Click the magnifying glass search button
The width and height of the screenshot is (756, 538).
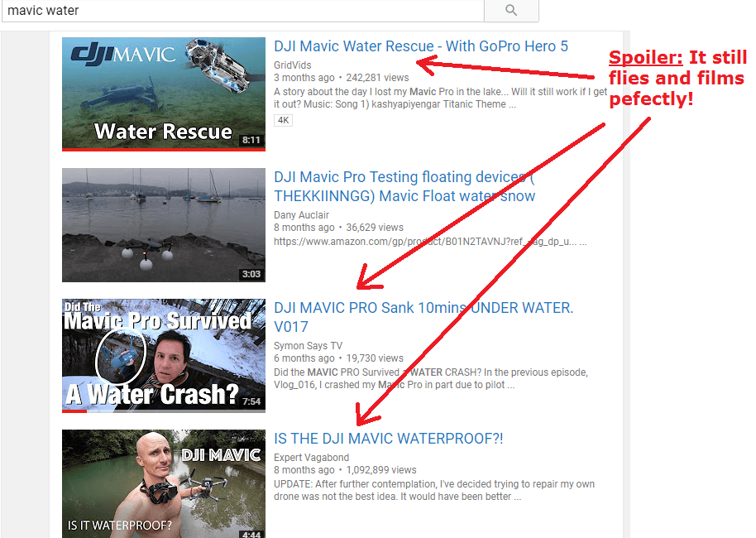pos(511,10)
